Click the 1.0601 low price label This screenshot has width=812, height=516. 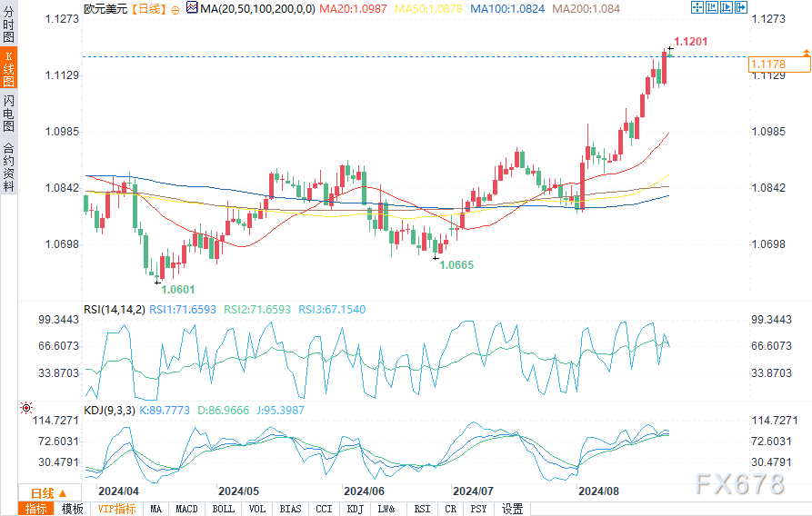178,289
